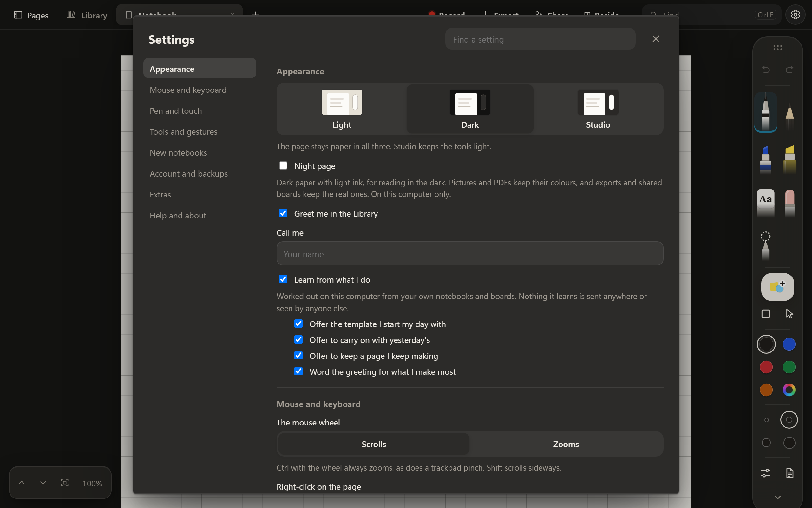This screenshot has height=508, width=812.
Task: Select the pointer cursor tool
Action: [x=789, y=314]
